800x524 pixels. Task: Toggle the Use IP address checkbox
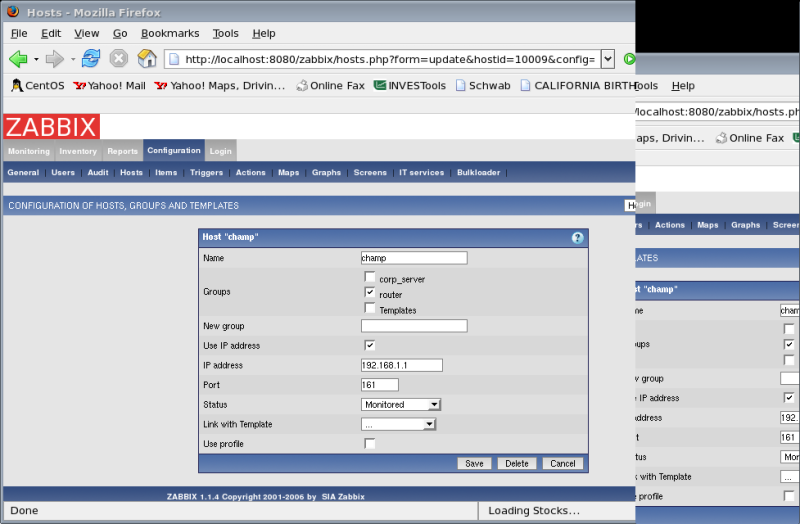click(x=370, y=345)
